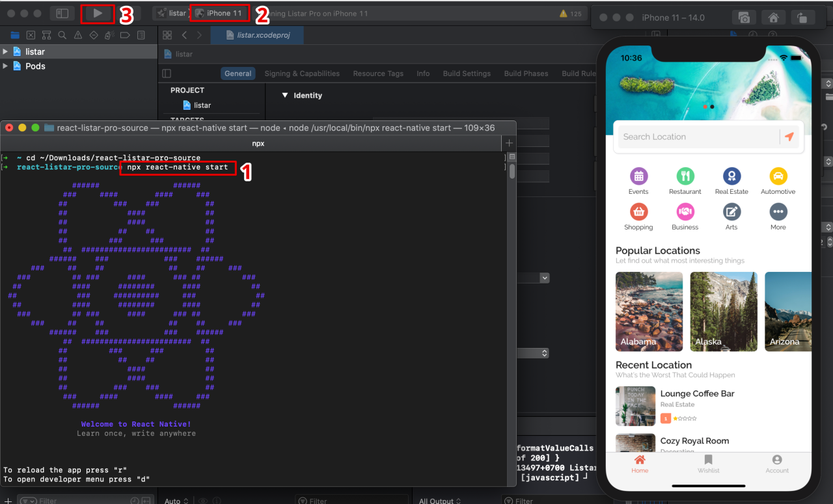Open the Alaska location thumbnail
Viewport: 833px width, 504px height.
tap(724, 312)
